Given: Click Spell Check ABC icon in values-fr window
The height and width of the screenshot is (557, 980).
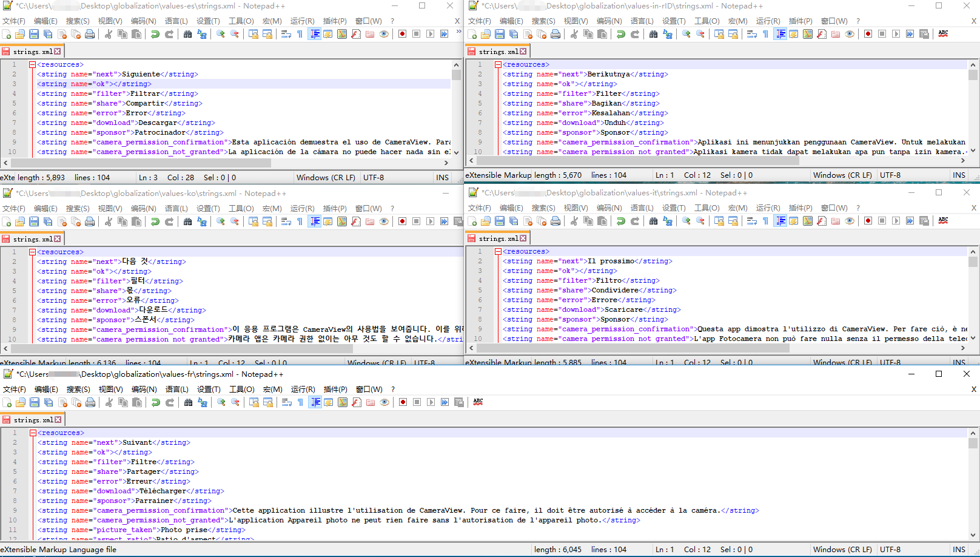Looking at the screenshot, I should 478,402.
